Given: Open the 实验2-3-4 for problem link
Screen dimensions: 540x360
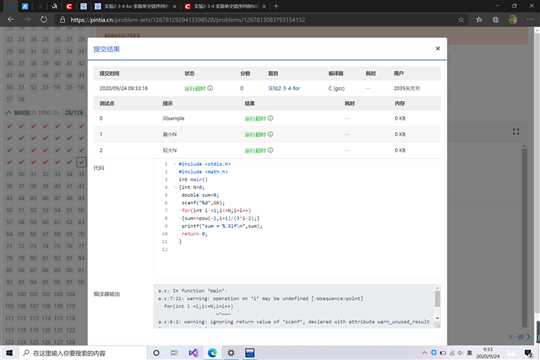Looking at the screenshot, I should (284, 88).
